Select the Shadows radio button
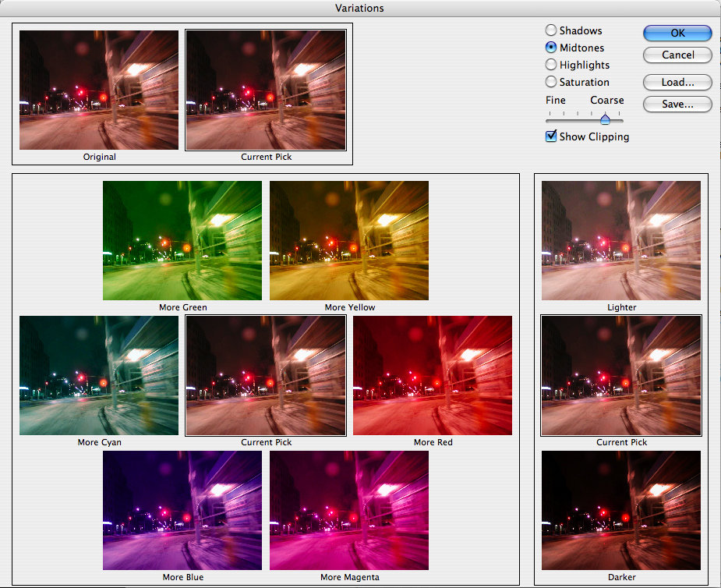 click(x=551, y=30)
